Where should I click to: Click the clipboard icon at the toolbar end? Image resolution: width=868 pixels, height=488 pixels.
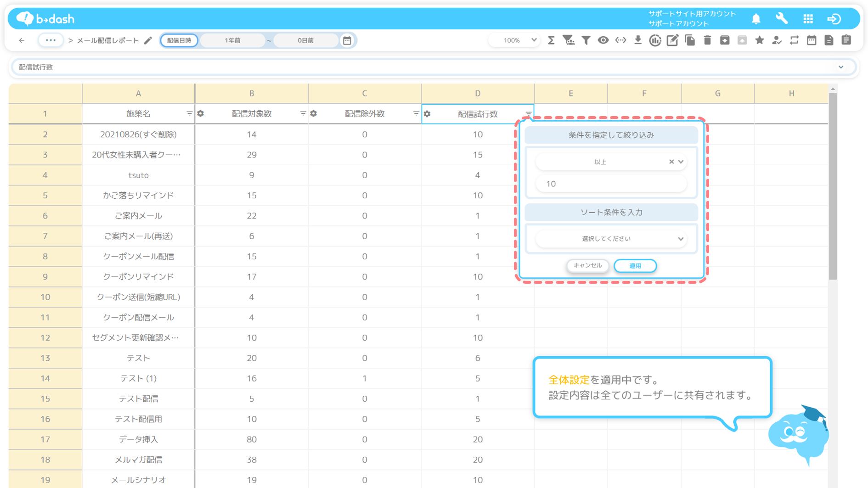846,40
